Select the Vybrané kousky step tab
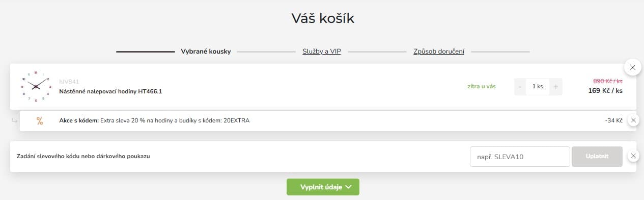The width and height of the screenshot is (644, 200). coord(206,52)
